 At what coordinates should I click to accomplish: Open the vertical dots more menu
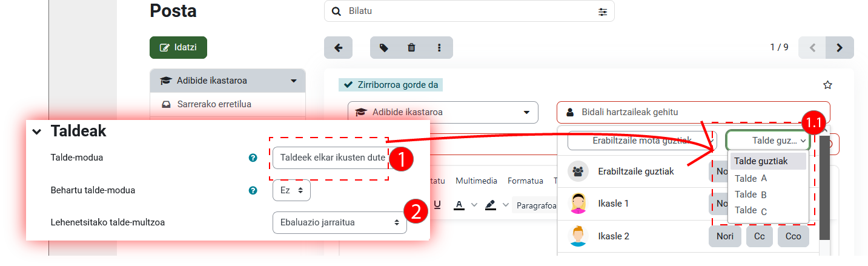pyautogui.click(x=439, y=48)
